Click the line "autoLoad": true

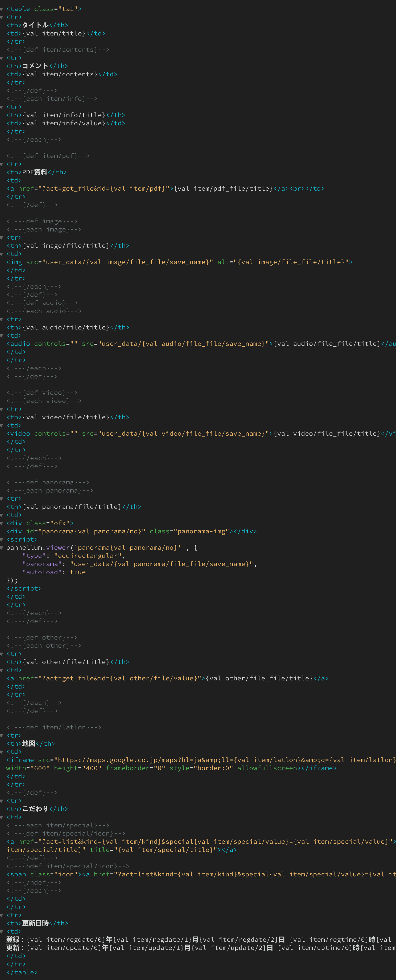(54, 572)
